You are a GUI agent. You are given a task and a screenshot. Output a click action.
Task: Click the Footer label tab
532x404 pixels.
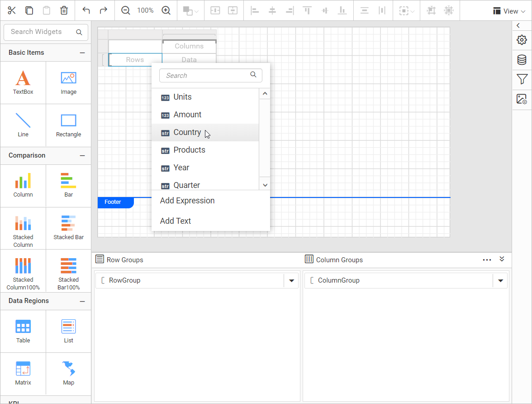(x=116, y=202)
